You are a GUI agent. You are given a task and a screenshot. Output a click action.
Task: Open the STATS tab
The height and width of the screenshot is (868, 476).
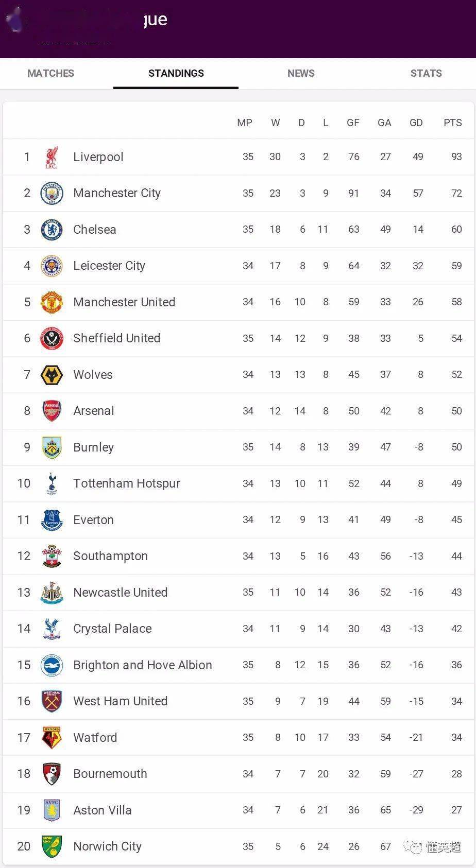(x=426, y=73)
